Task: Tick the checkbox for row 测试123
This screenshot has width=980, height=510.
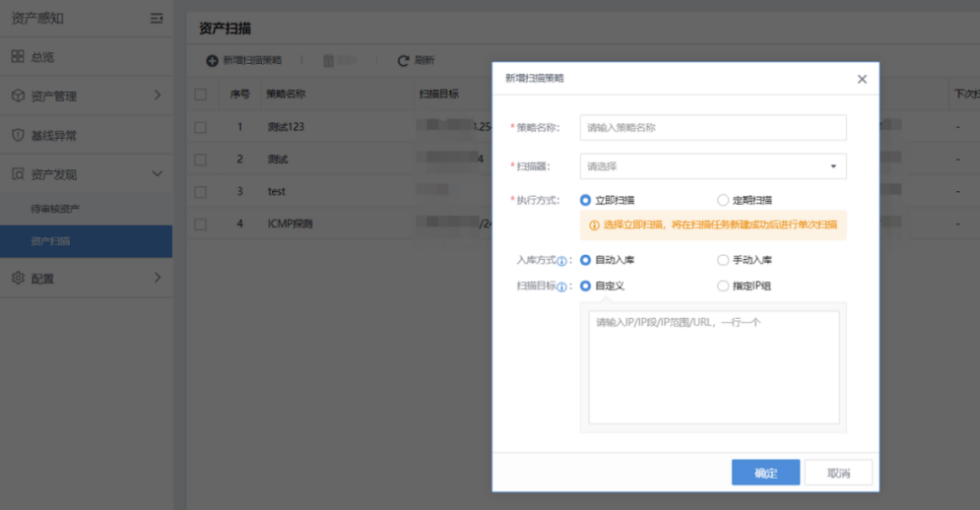Action: click(x=201, y=127)
